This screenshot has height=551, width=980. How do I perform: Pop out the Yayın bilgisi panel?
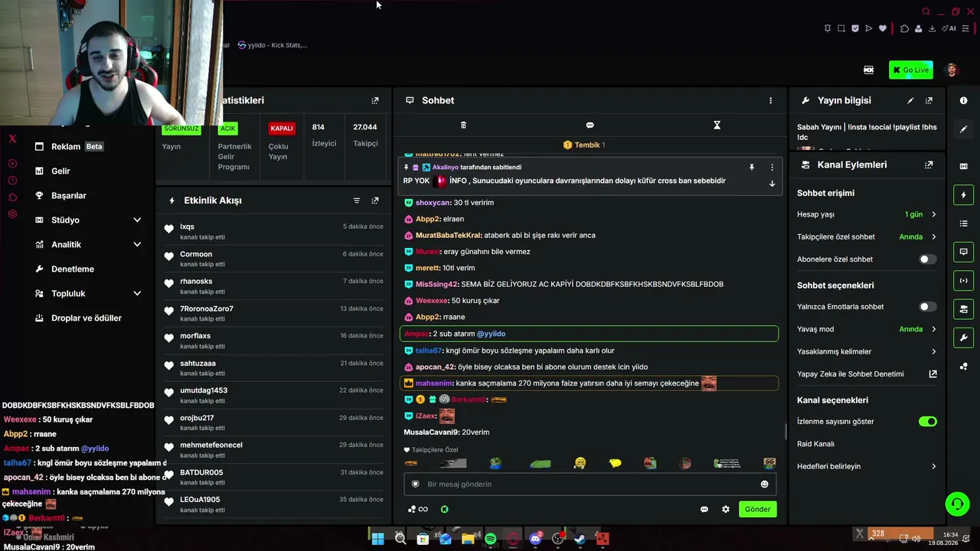[929, 100]
